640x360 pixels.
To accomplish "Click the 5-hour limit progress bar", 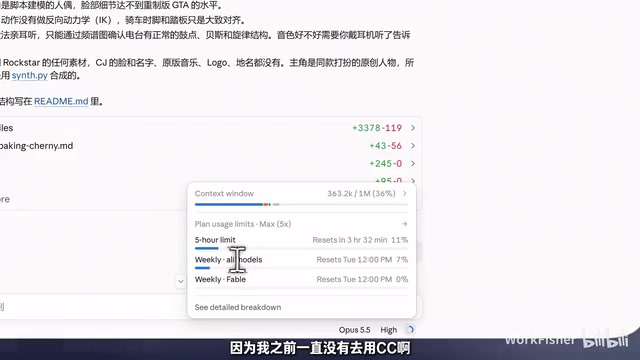I will 301,248.
